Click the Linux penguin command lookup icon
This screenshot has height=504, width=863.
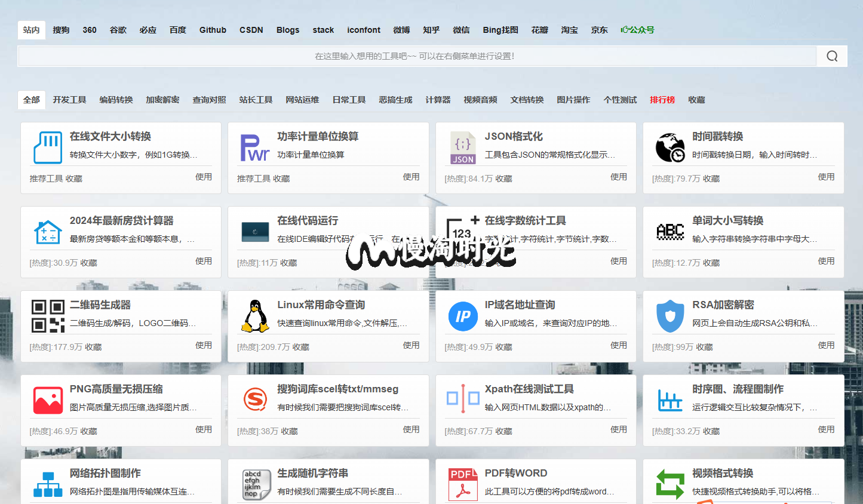pyautogui.click(x=255, y=316)
